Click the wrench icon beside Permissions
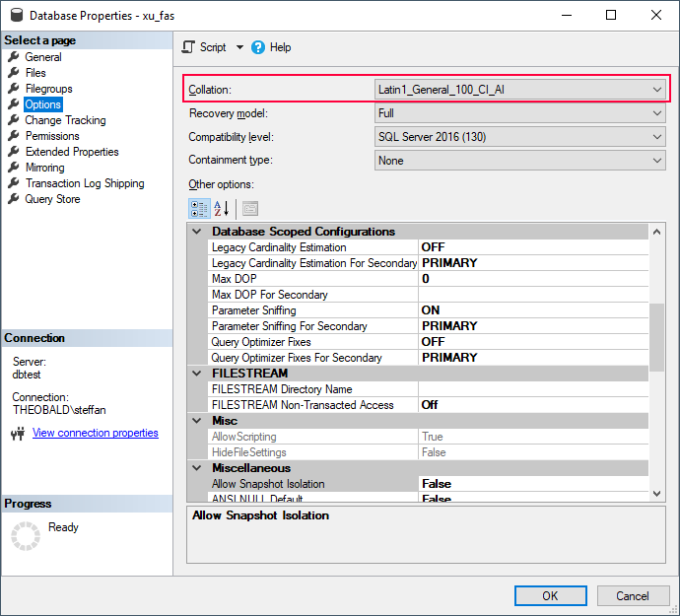Image resolution: width=680 pixels, height=616 pixels. pyautogui.click(x=14, y=136)
